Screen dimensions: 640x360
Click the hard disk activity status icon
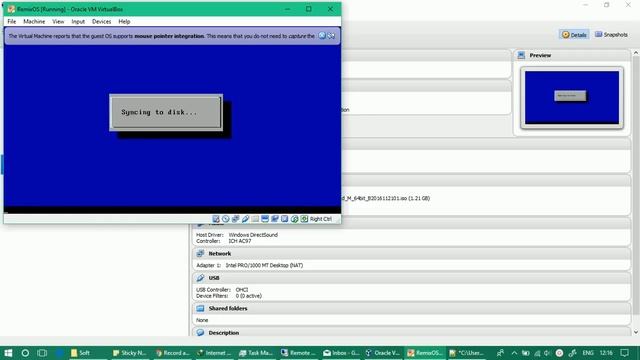216,219
